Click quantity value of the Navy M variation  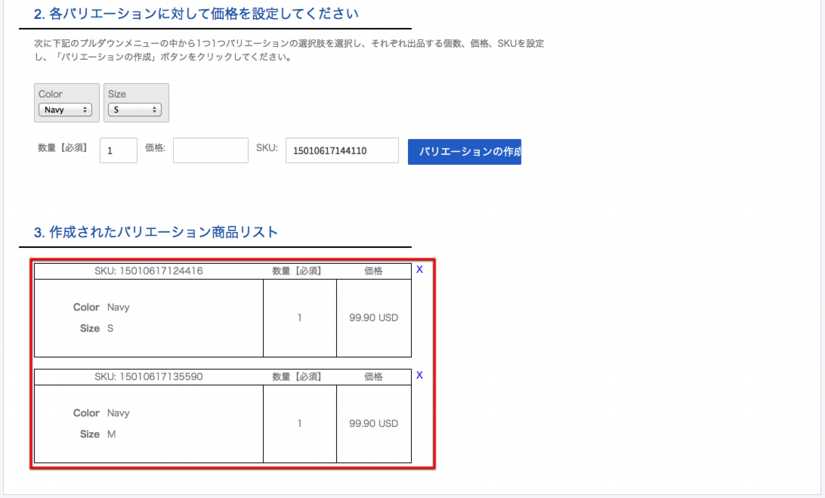pos(299,424)
